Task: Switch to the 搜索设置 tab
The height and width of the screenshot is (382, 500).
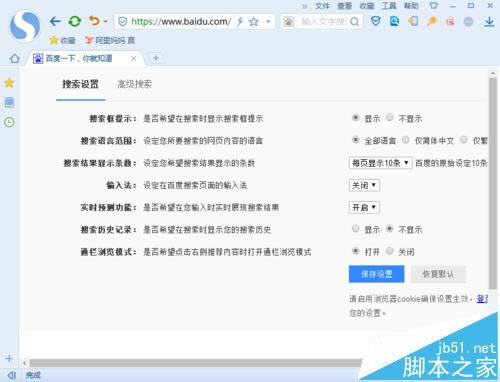Action: pyautogui.click(x=80, y=84)
